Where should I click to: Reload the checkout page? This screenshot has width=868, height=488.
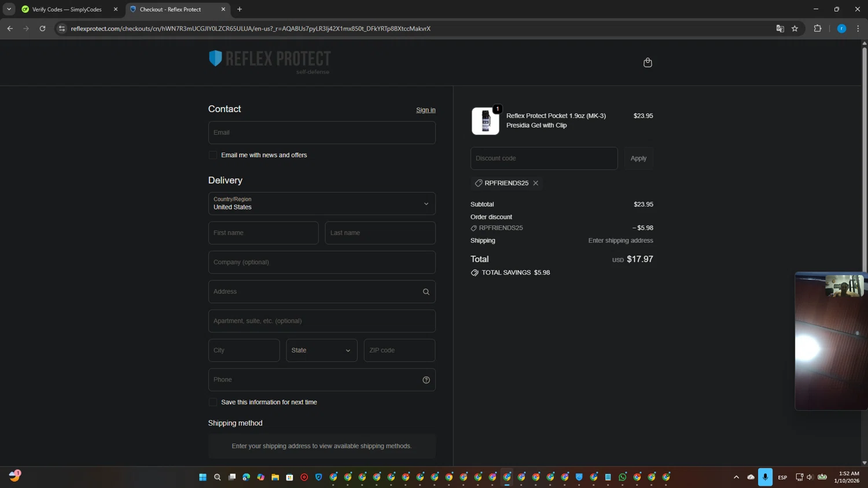click(x=42, y=28)
